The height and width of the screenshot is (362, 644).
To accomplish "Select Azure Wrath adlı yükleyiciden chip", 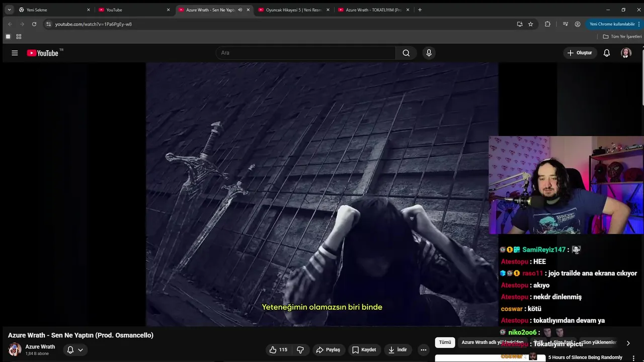I will pyautogui.click(x=493, y=342).
